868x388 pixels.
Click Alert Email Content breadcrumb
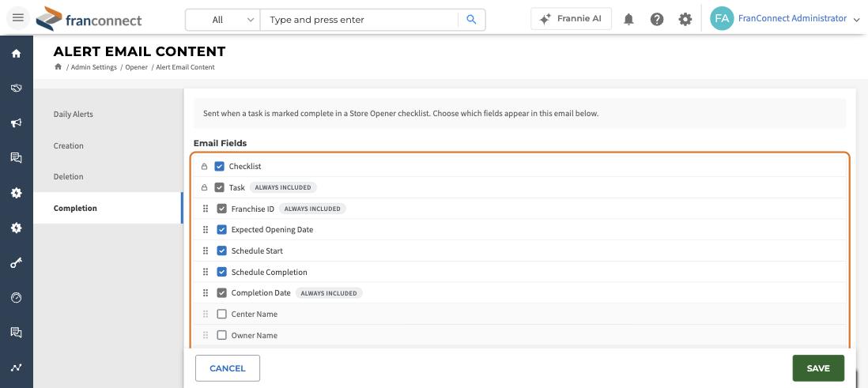[185, 67]
